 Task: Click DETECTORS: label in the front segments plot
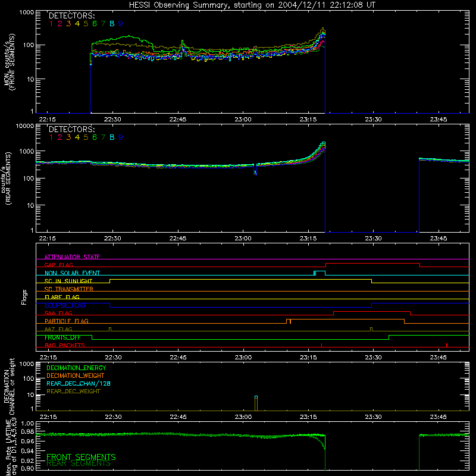pyautogui.click(x=71, y=16)
